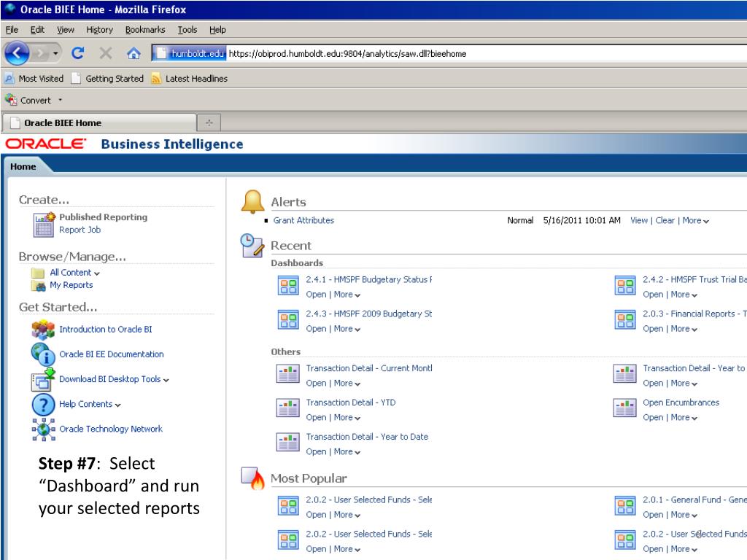
Task: Click the Oracle BI EE Documentation info icon
Action: pyautogui.click(x=43, y=354)
